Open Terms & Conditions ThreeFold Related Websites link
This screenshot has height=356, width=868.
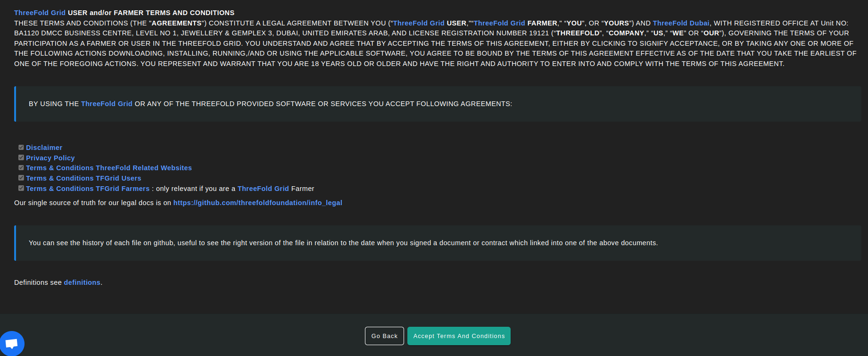(108, 168)
